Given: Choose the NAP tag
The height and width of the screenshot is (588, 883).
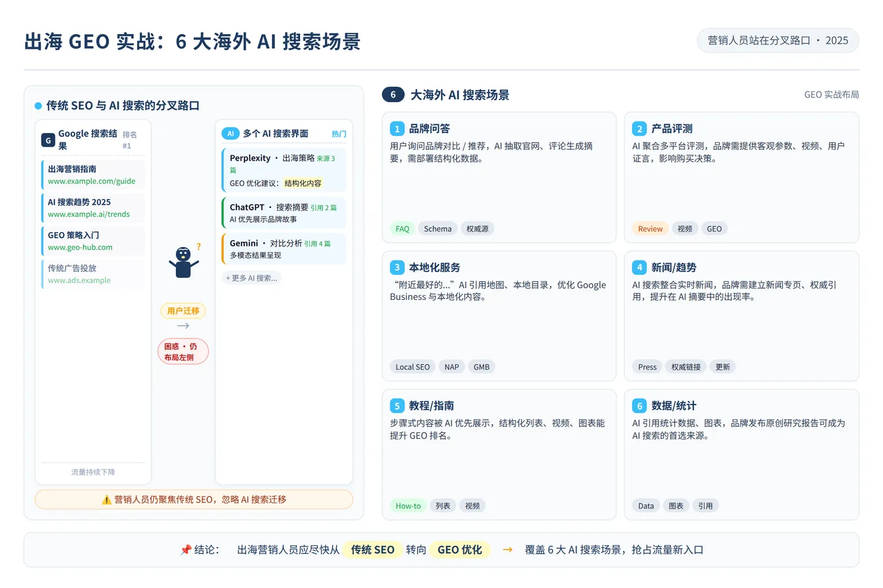Looking at the screenshot, I should tap(452, 367).
